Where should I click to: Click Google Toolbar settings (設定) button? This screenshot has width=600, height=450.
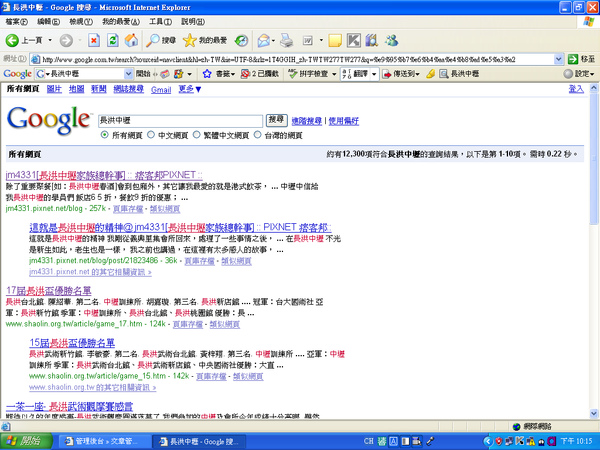[579, 73]
